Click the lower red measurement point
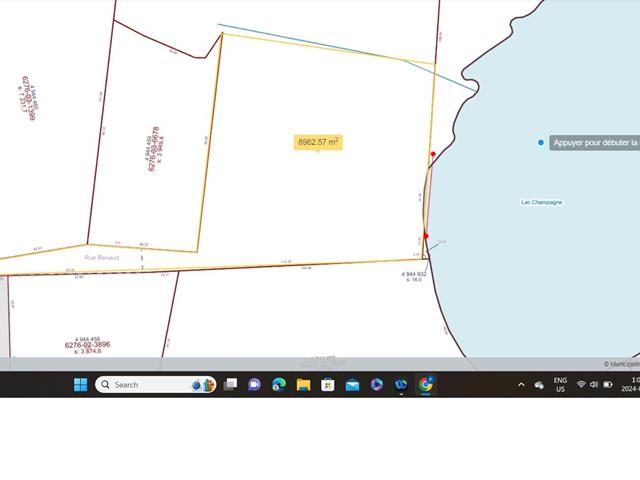Viewport: 640px width, 480px height. 426,236
